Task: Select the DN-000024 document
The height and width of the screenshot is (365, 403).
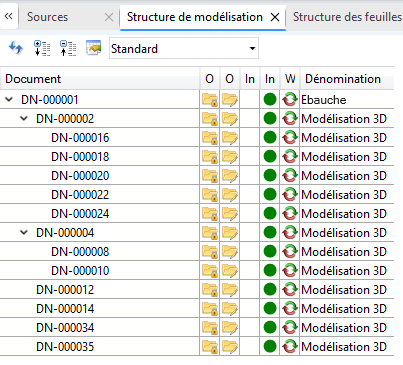Action: (80, 214)
